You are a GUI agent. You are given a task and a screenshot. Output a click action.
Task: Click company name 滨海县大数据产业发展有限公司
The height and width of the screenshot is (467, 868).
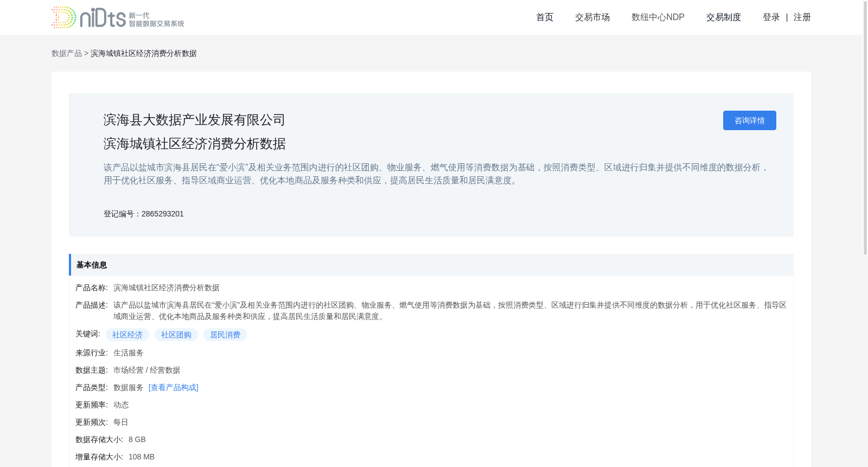[194, 120]
